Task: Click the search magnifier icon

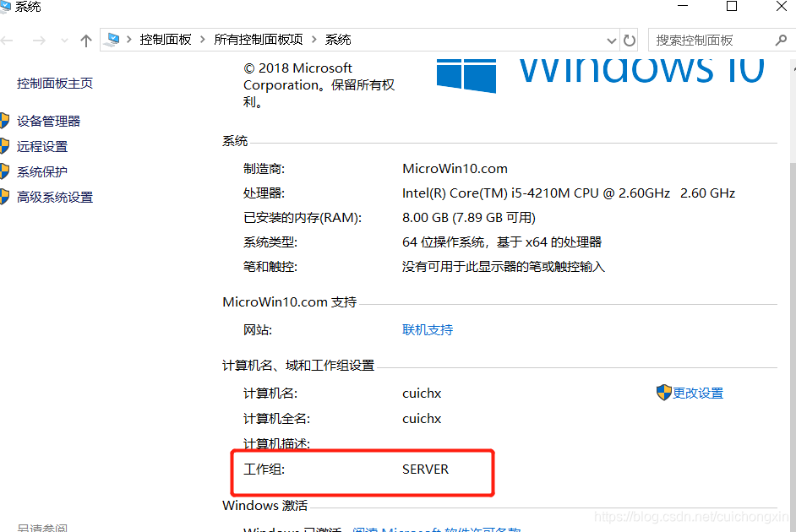Action: (x=781, y=40)
